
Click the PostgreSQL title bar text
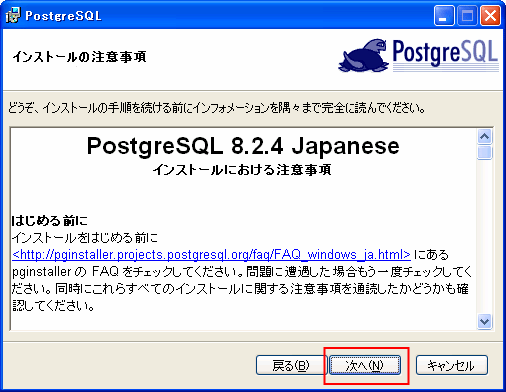coord(63,16)
